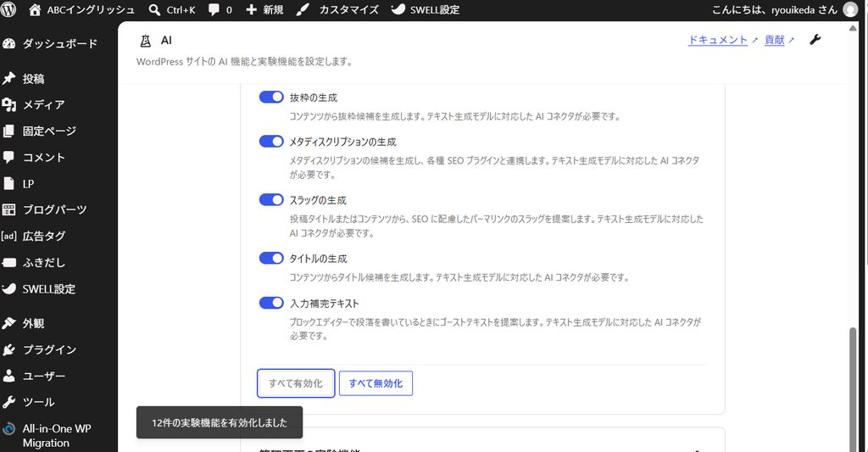Open the wrench settings icon in header

815,39
